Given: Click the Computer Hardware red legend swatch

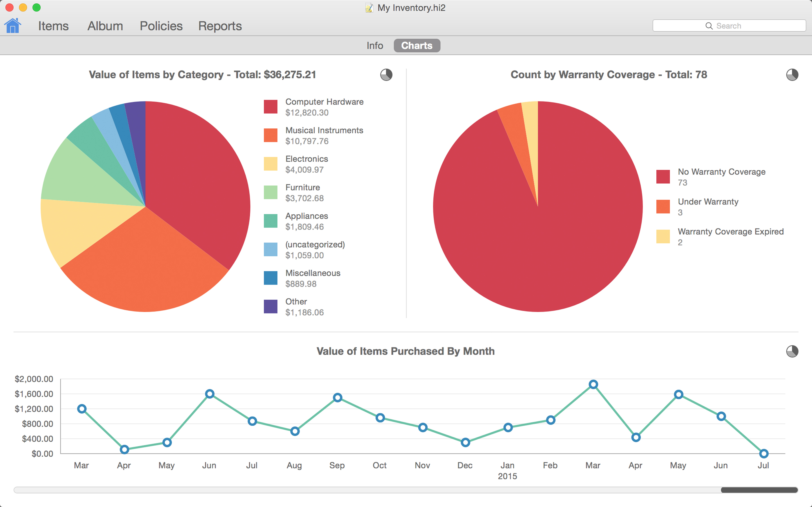Looking at the screenshot, I should 270,107.
